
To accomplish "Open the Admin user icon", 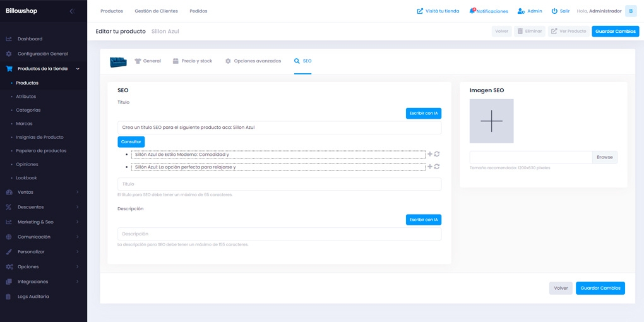I will [521, 11].
